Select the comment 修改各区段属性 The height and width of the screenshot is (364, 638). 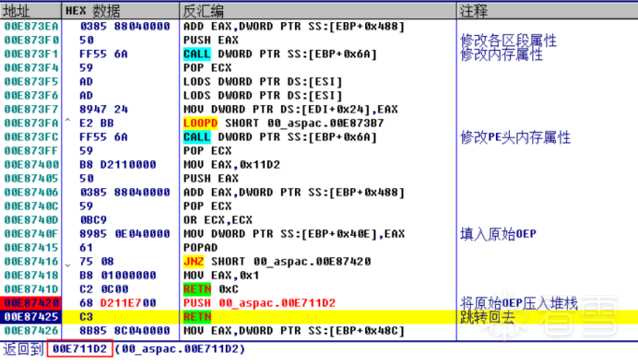(508, 41)
